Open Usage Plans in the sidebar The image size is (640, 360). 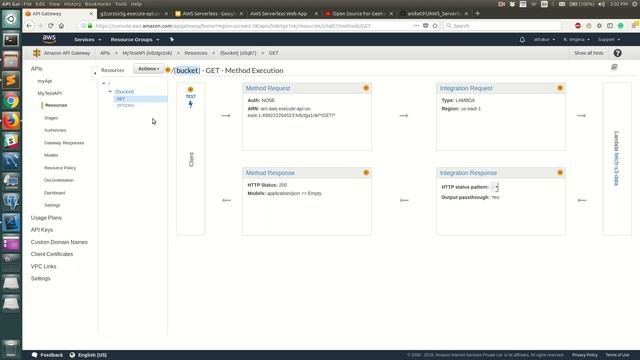click(46, 218)
